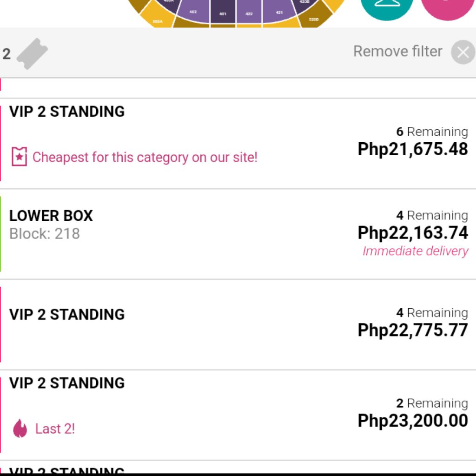Image resolution: width=476 pixels, height=476 pixels.
Task: Select section 520B on seat map
Action: click(x=315, y=17)
